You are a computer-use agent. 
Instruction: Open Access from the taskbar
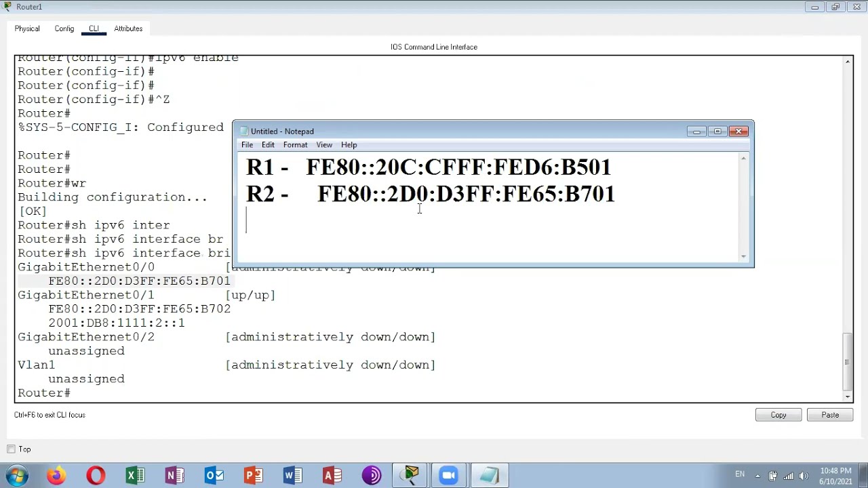click(332, 475)
